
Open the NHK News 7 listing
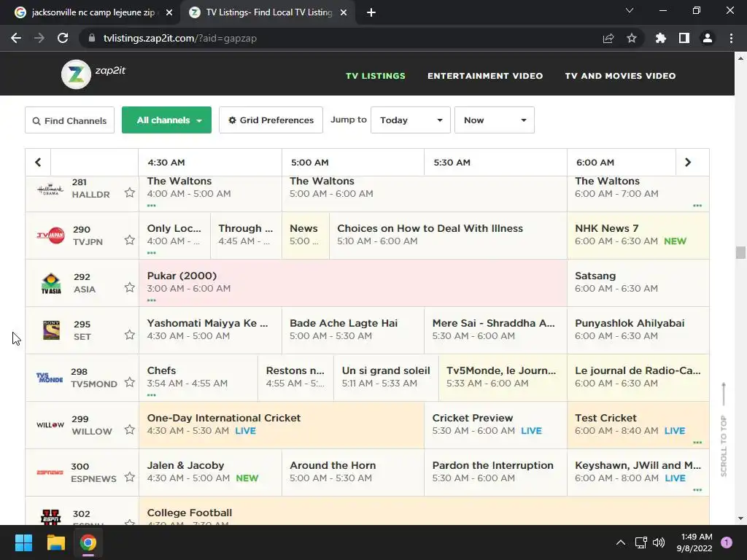click(638, 236)
